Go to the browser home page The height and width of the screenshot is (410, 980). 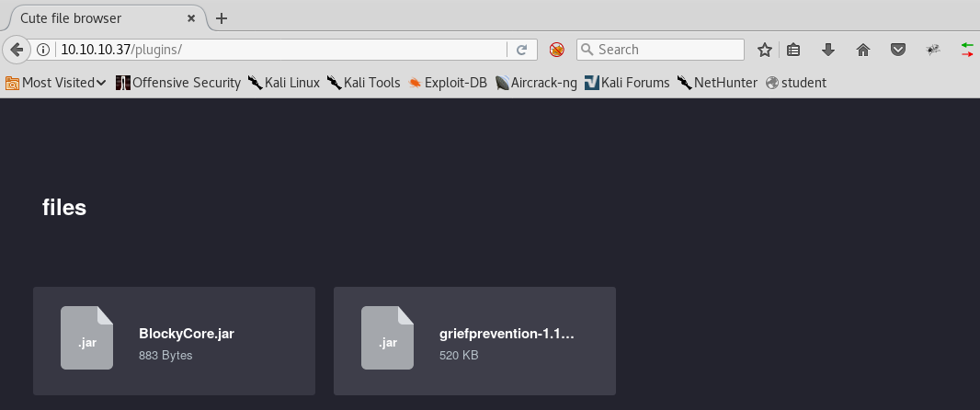(x=862, y=50)
